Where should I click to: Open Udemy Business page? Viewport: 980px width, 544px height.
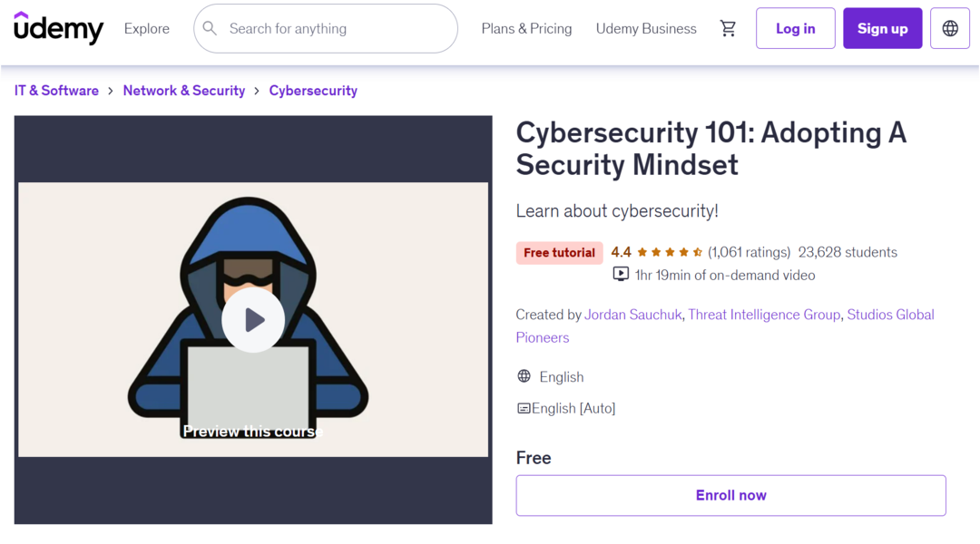tap(646, 29)
